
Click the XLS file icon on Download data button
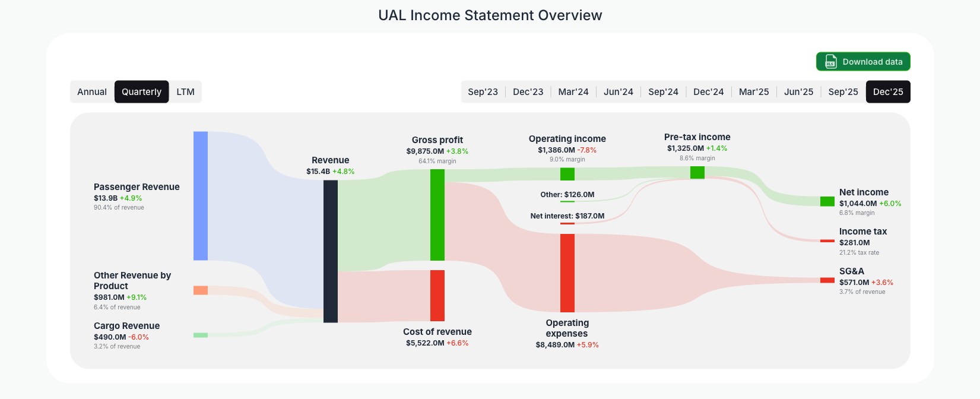point(830,61)
